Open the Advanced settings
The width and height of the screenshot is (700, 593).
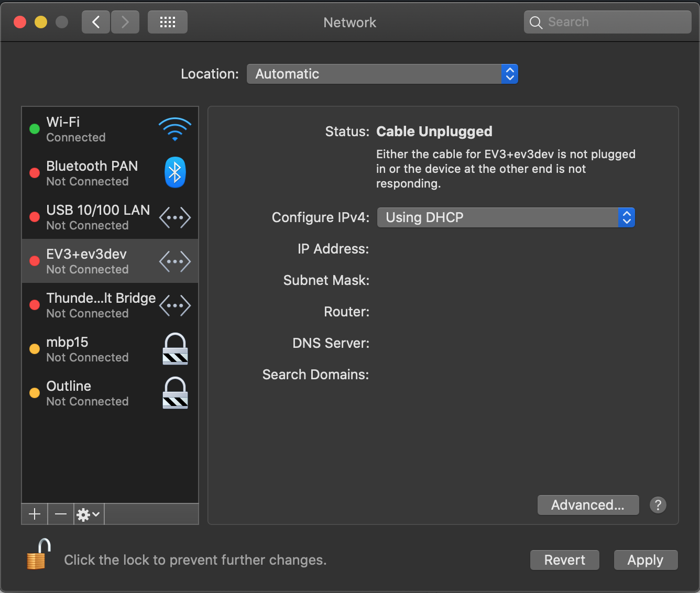588,505
